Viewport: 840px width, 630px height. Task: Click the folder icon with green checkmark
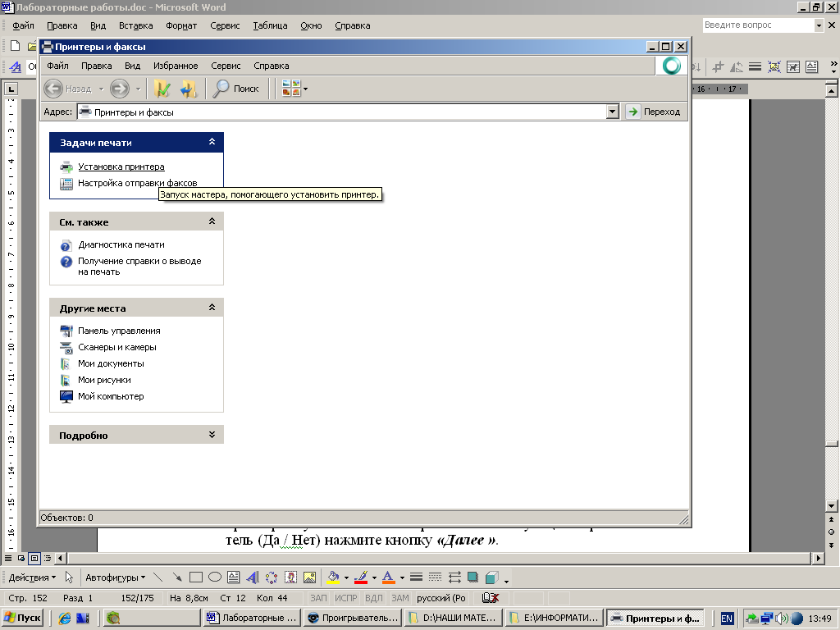(x=162, y=89)
